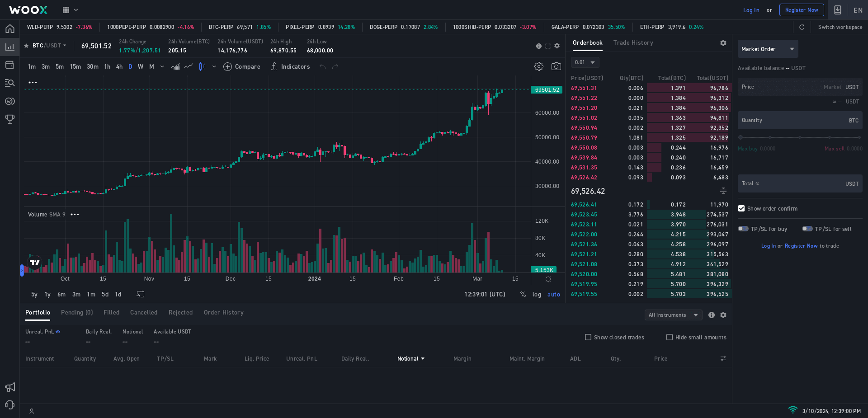Click the fullscreen icon near the chart header

pyautogui.click(x=548, y=46)
